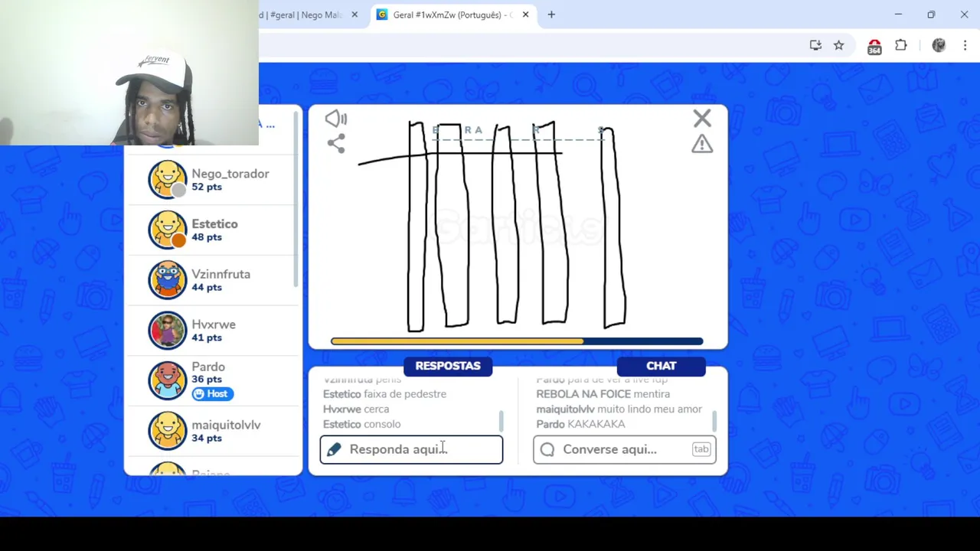Close the 'Geral #1wXmZw' browser tab
Image resolution: width=980 pixels, height=551 pixels.
tap(525, 15)
